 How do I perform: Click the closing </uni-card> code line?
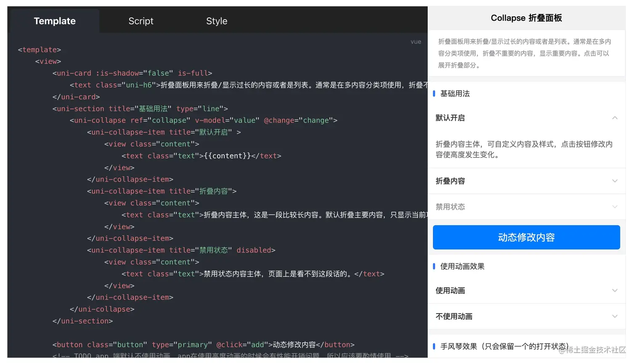(76, 97)
